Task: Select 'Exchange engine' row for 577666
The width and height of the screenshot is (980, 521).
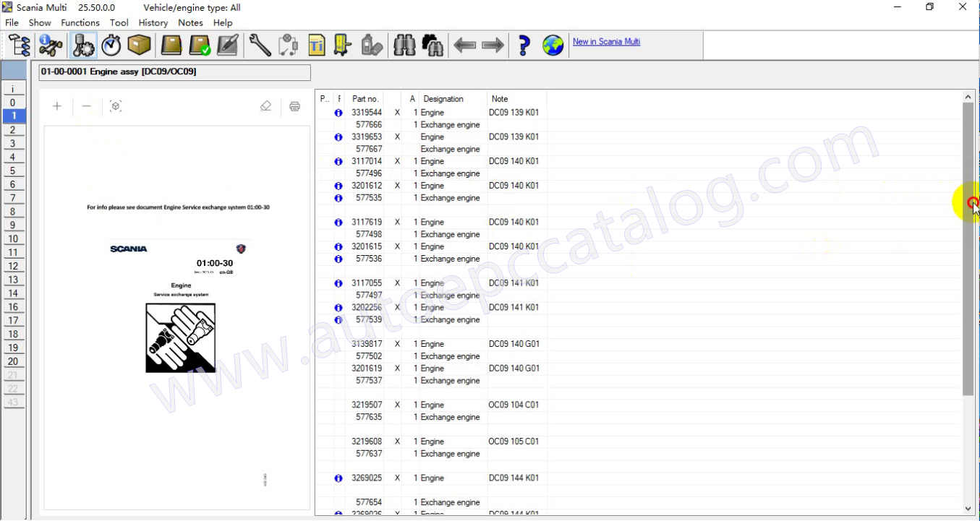Action: coord(431,125)
